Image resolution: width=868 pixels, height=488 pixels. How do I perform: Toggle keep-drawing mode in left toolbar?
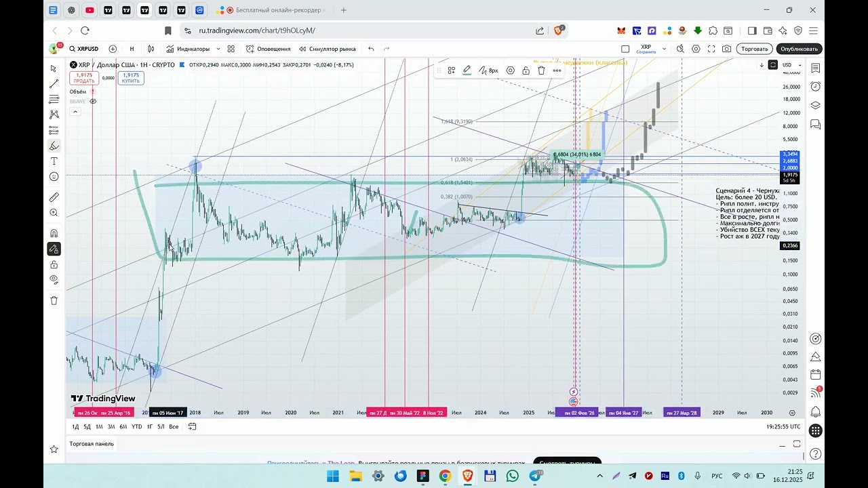(x=54, y=249)
